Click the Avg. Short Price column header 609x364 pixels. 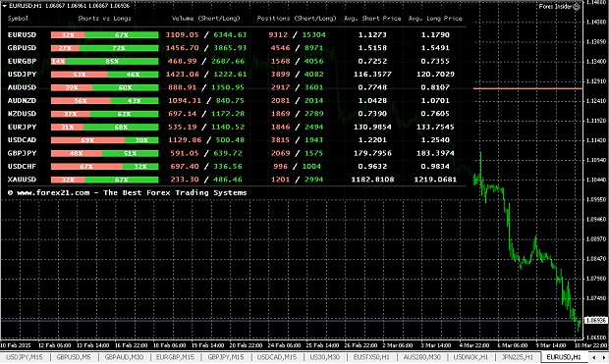point(372,19)
